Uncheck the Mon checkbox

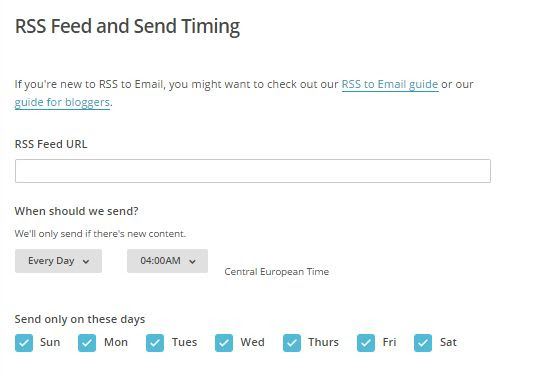tap(87, 343)
